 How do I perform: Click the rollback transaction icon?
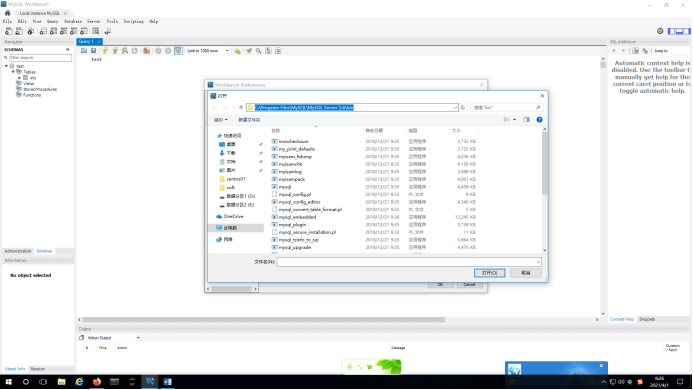pos(168,51)
